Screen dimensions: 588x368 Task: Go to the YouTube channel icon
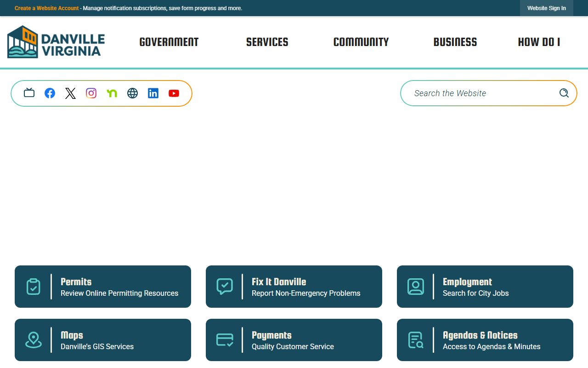(x=174, y=93)
